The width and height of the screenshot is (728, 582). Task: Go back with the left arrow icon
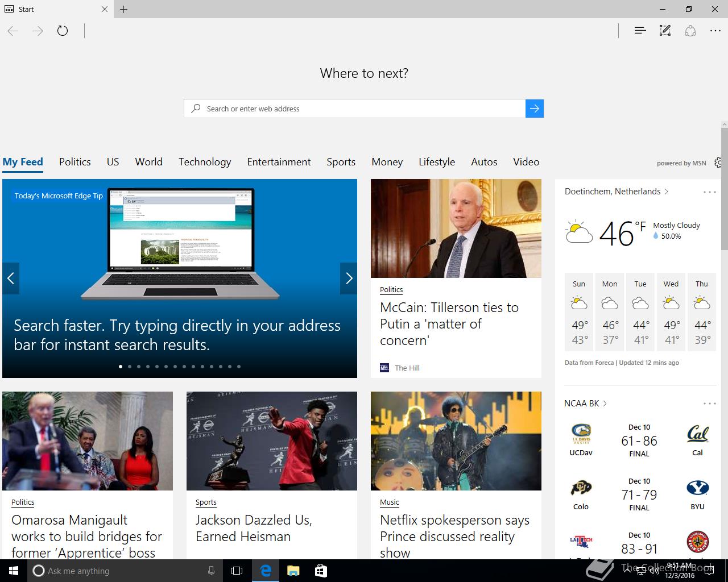(13, 31)
